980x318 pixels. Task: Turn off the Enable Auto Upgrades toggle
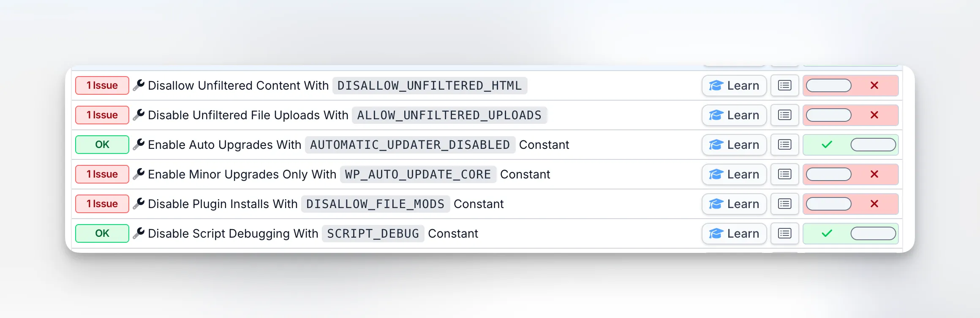[873, 145]
